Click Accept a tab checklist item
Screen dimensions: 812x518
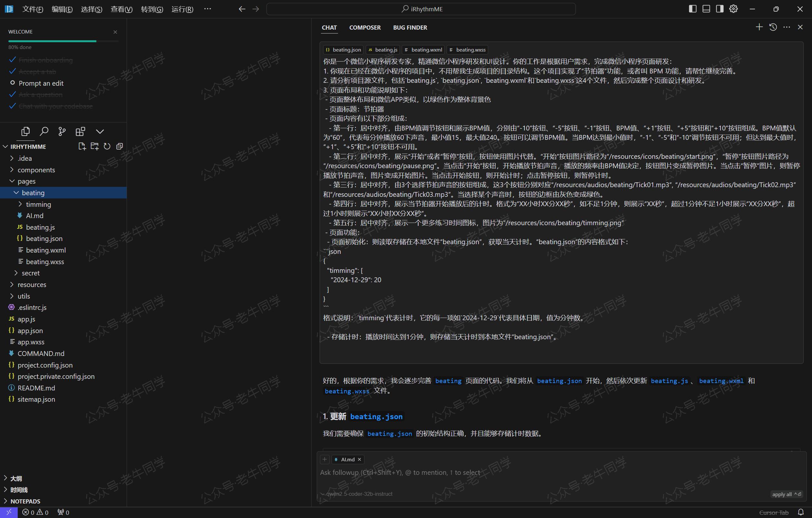point(37,72)
